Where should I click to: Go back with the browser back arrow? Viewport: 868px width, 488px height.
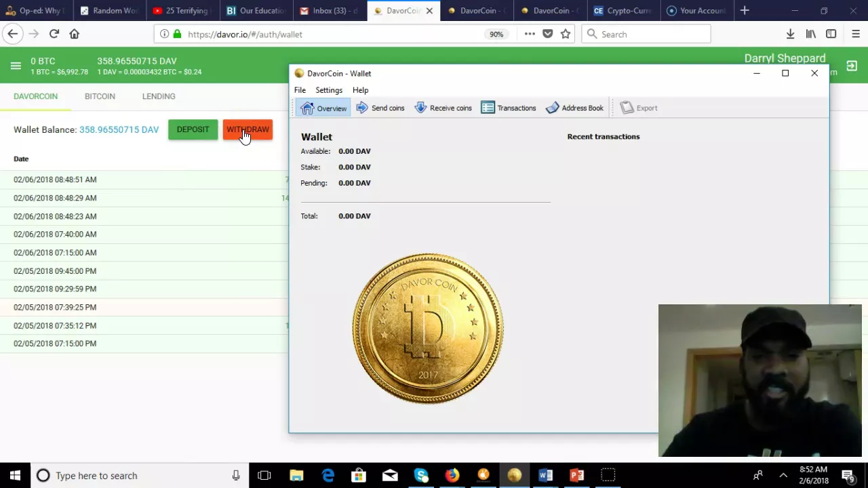point(13,34)
